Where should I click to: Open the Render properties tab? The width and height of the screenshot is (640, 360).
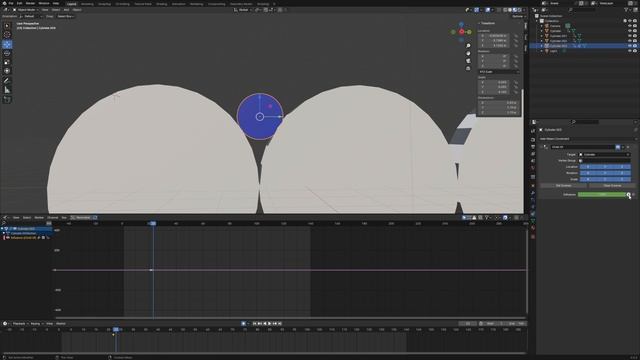pos(533,140)
